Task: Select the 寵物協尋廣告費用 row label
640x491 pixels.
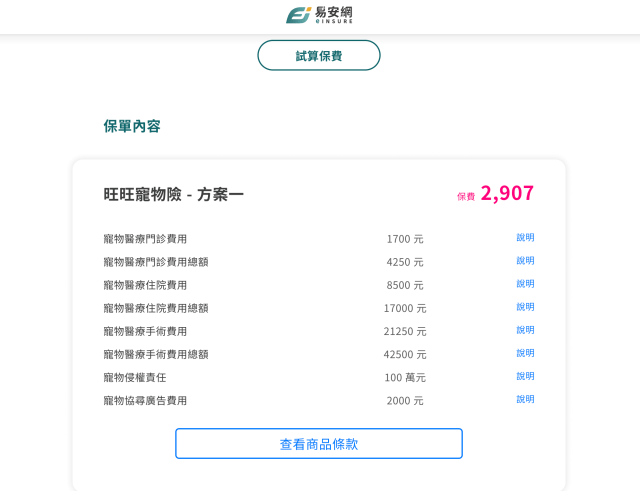Action: (x=145, y=400)
